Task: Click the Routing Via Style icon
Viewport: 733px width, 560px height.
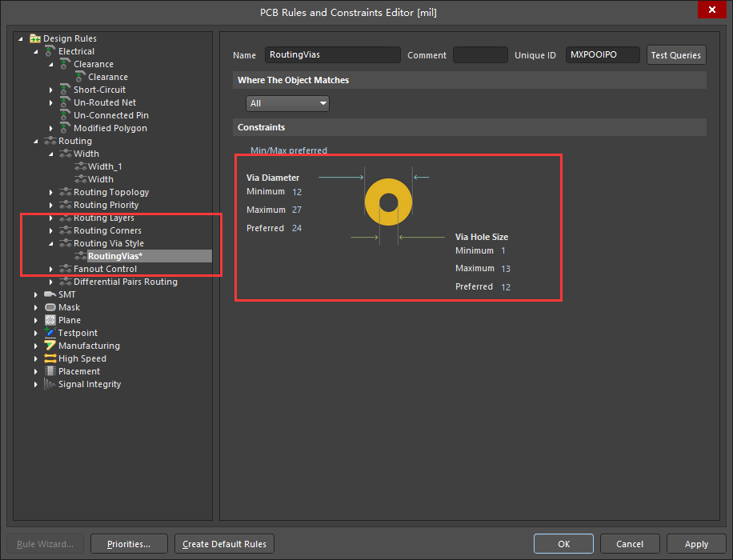Action: pos(66,243)
